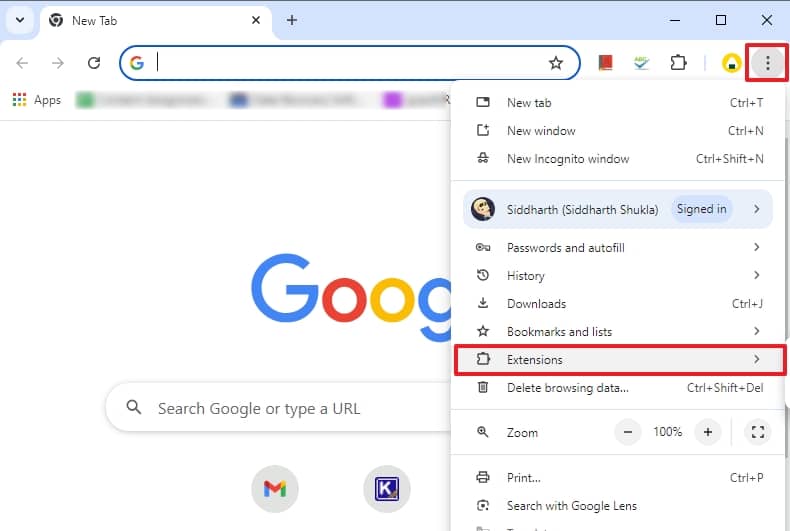790x531 pixels.
Task: Click the Siddharth profile avatar picture
Action: point(483,209)
